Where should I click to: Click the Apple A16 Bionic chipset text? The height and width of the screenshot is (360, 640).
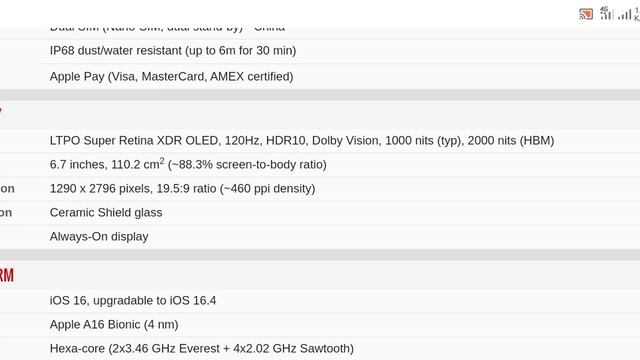[114, 324]
